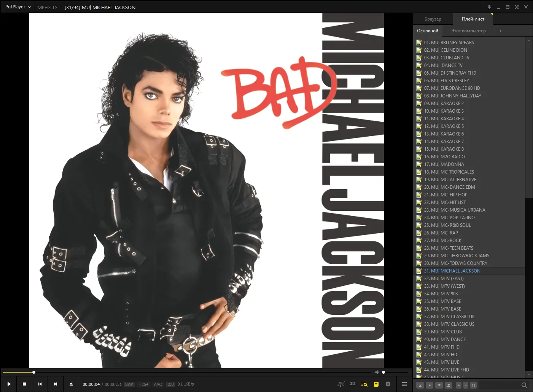Click the file icon beside 12. MU| KARAOKE 5
533x392 pixels.
(419, 126)
